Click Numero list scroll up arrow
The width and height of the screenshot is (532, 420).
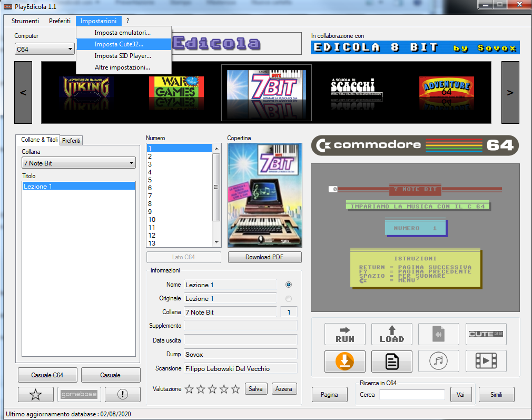point(216,149)
